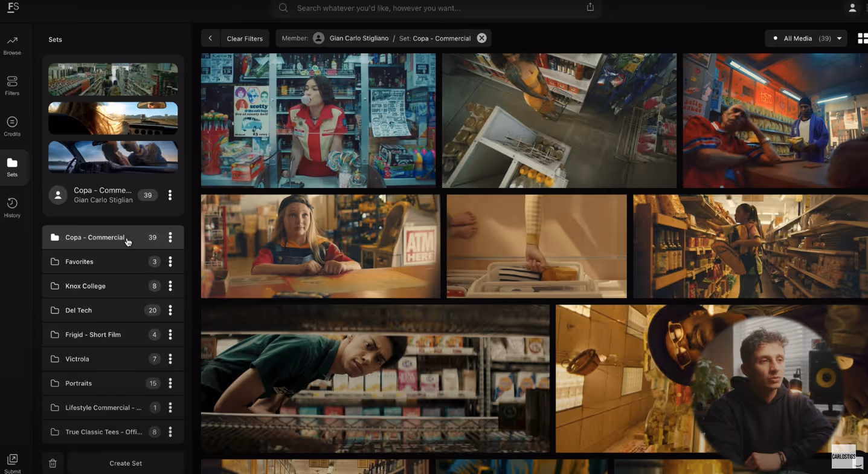Open the Filters panel icon

click(12, 85)
